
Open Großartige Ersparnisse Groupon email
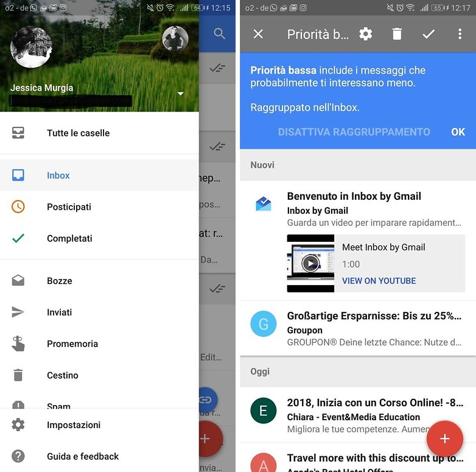(x=358, y=328)
